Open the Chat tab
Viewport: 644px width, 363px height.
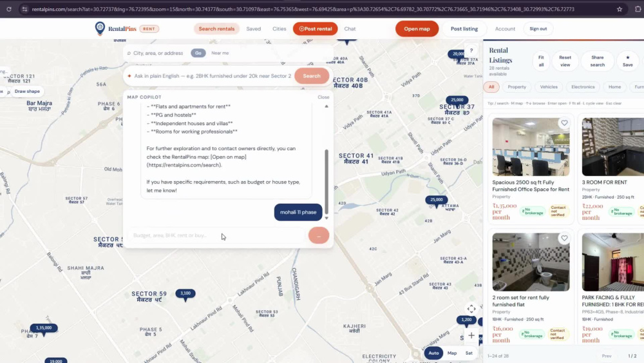pos(350,29)
